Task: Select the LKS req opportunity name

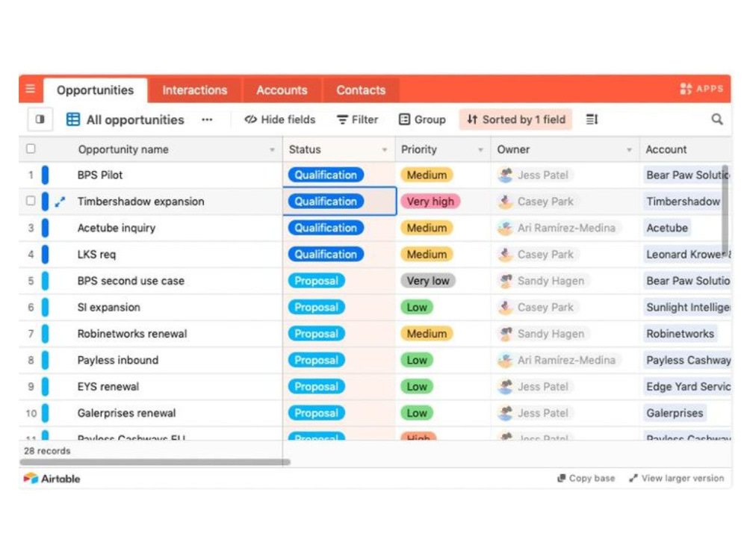Action: 96,255
